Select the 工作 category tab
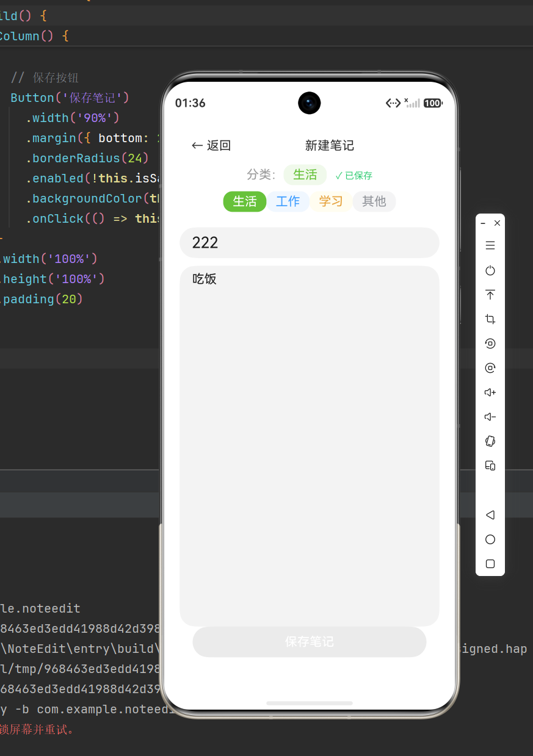The image size is (533, 756). coord(288,201)
